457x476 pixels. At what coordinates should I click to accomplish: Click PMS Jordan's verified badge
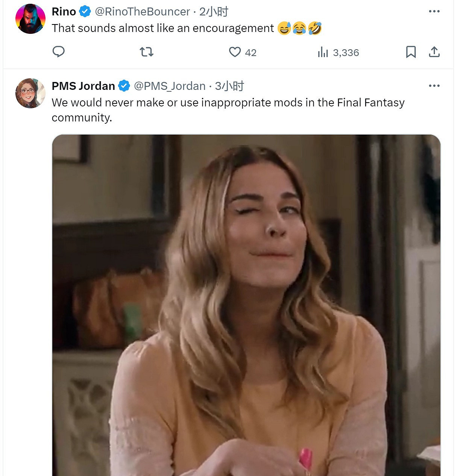pyautogui.click(x=124, y=86)
